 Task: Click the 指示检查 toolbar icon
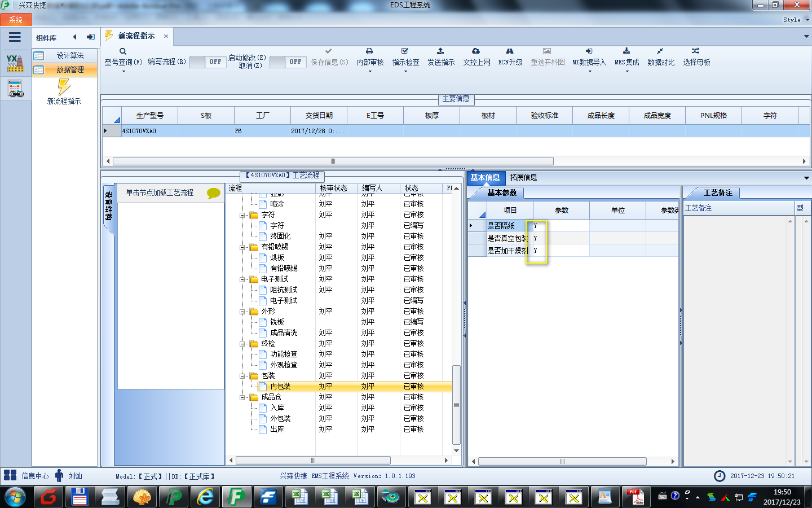pyautogui.click(x=405, y=51)
